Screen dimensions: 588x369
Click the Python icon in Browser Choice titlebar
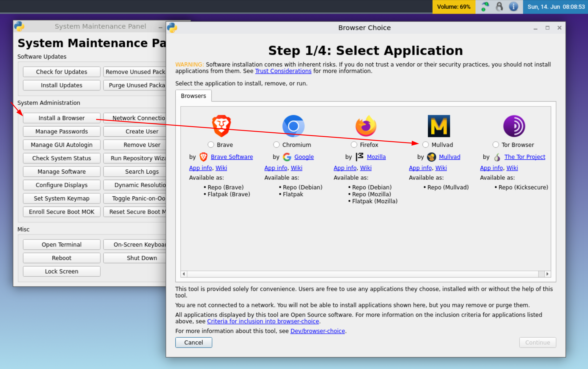pos(172,28)
